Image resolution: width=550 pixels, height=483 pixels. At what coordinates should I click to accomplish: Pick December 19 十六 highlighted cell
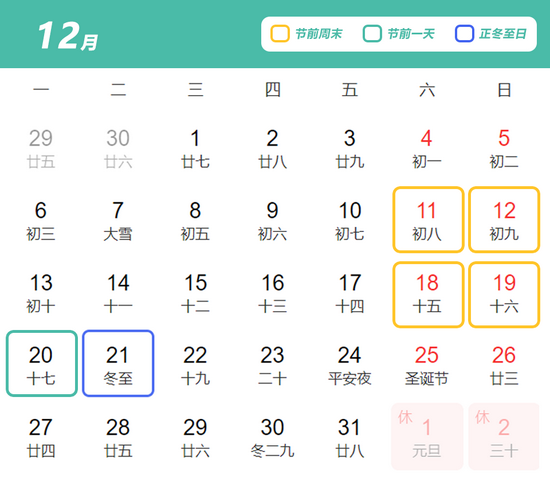tap(504, 295)
